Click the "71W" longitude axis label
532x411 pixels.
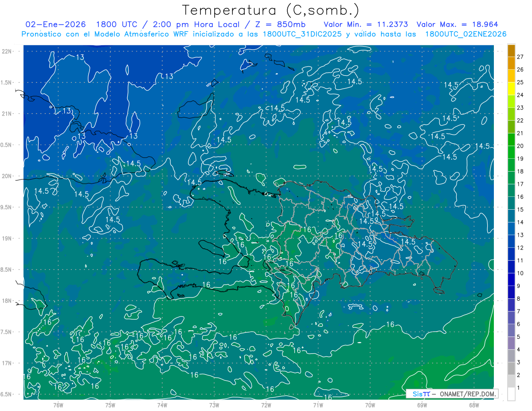[x=318, y=405]
